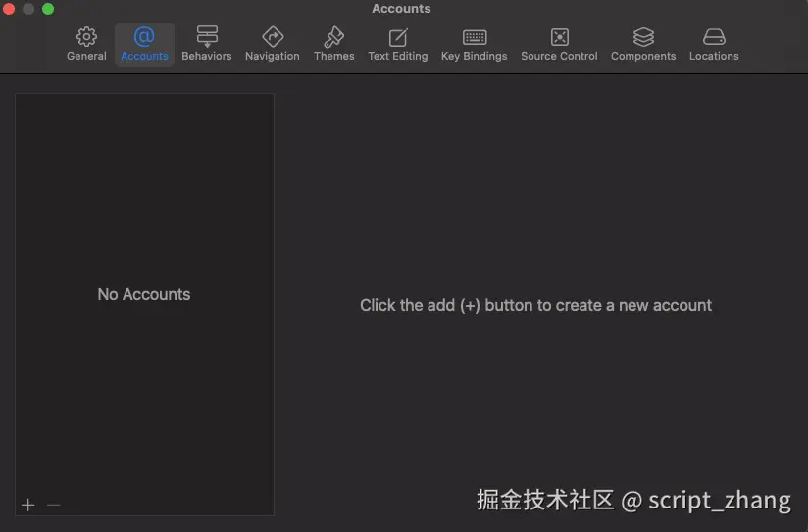Open the Key Bindings keyboard icon
Screen dimensions: 808x532
(475, 37)
